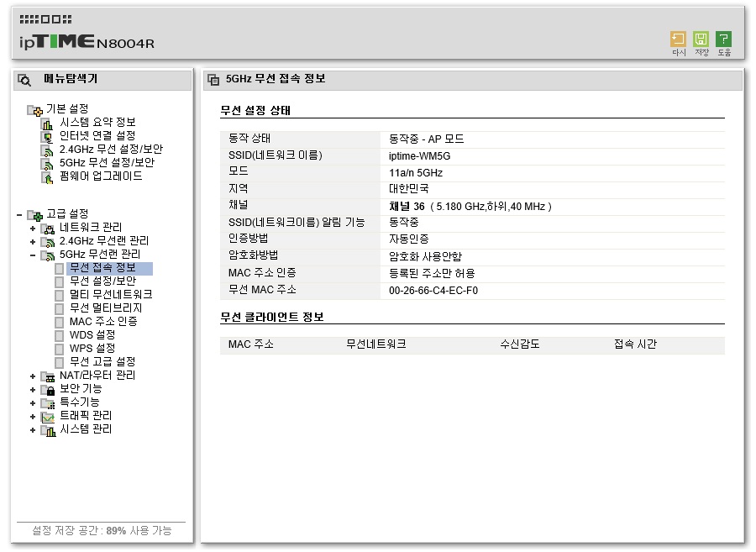Viewport: 756px width, 552px height.
Task: Collapse the 고급 설정 tree node
Action: [19, 214]
